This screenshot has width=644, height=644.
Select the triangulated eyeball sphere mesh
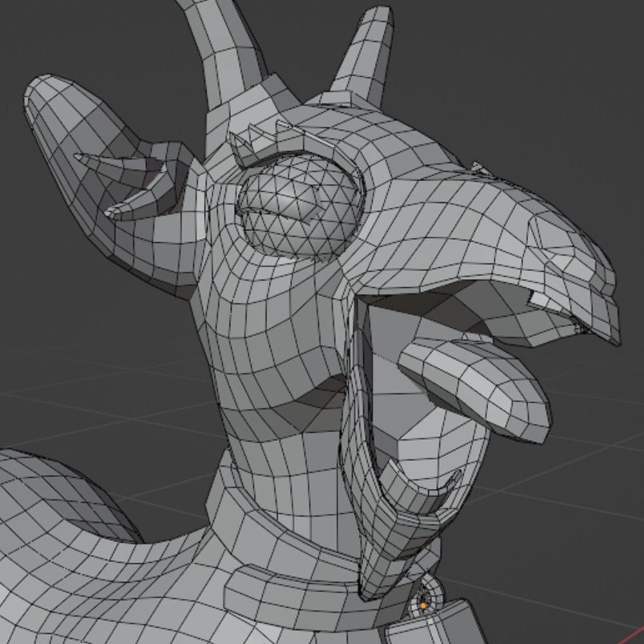tap(301, 208)
